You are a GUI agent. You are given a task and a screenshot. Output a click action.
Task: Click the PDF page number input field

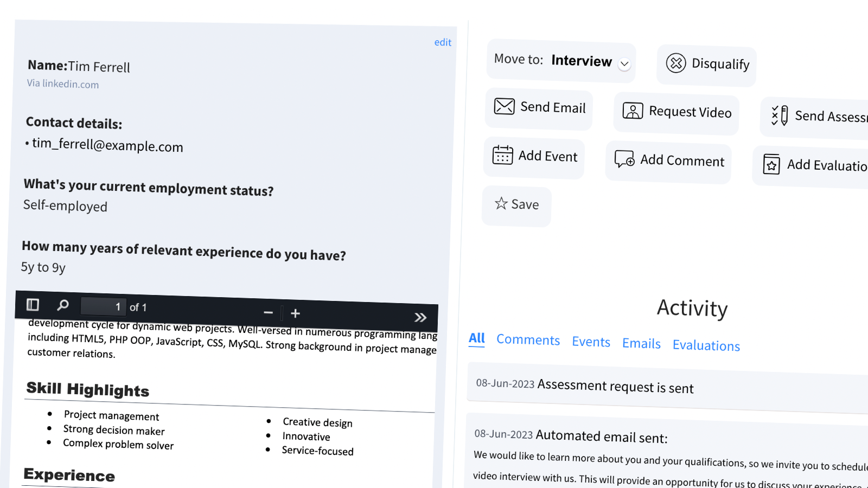click(103, 306)
